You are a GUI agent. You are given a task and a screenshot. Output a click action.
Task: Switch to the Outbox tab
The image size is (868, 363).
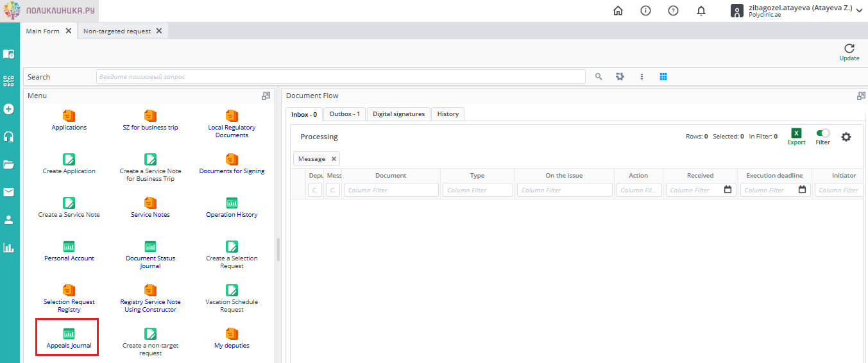pyautogui.click(x=344, y=114)
